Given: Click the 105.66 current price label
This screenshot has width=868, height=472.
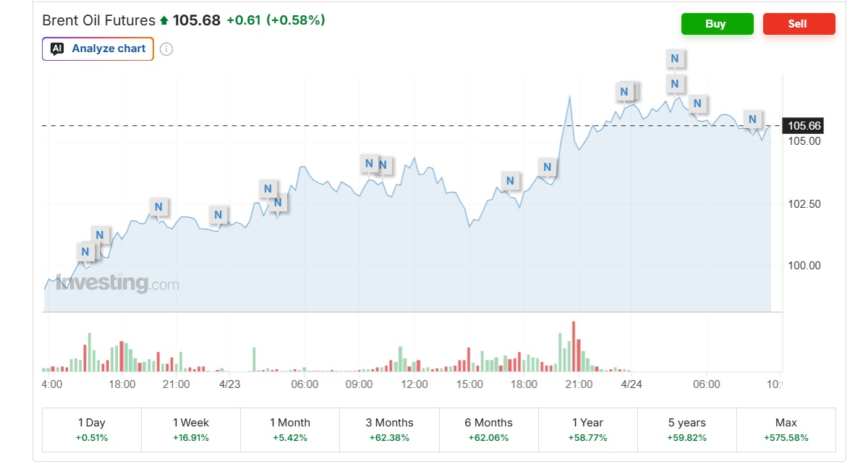Looking at the screenshot, I should coord(804,126).
